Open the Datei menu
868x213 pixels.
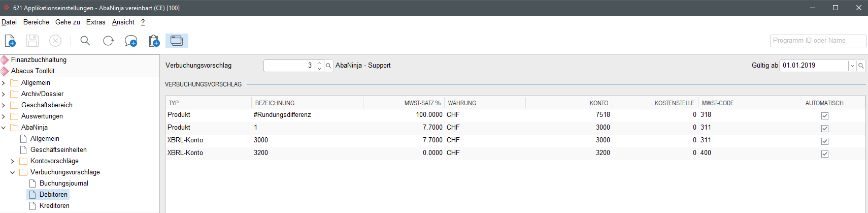click(9, 22)
